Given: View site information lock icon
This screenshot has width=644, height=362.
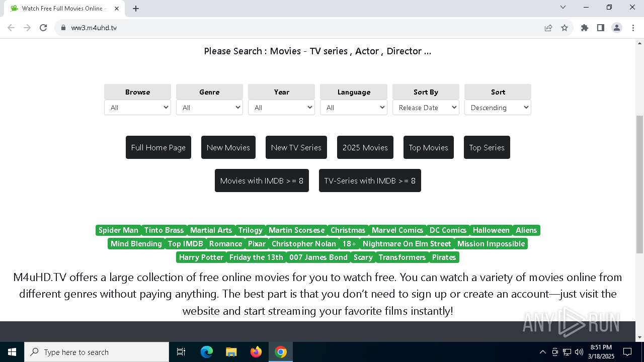Looking at the screenshot, I should tap(63, 28).
